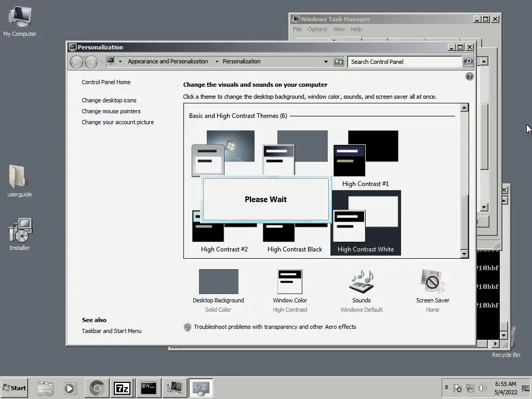This screenshot has height=399, width=532.
Task: Open the media player taskbar icon
Action: pyautogui.click(x=70, y=388)
